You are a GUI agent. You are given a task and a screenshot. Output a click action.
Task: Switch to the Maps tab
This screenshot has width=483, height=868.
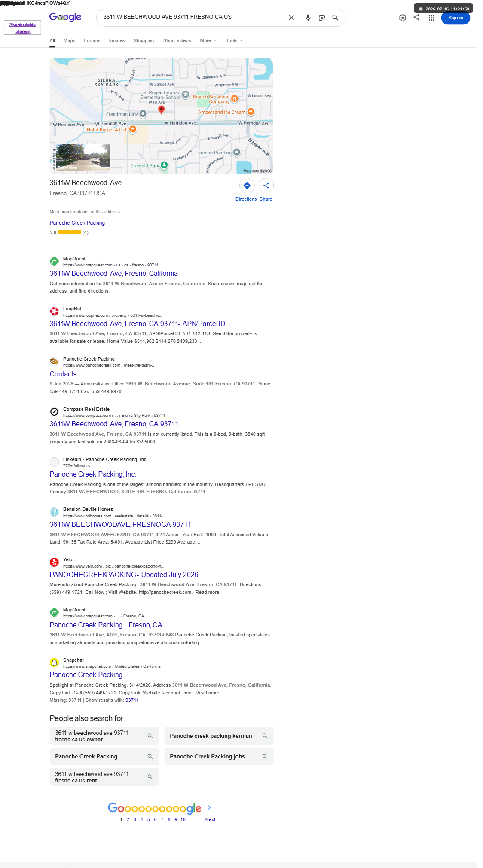pyautogui.click(x=69, y=40)
